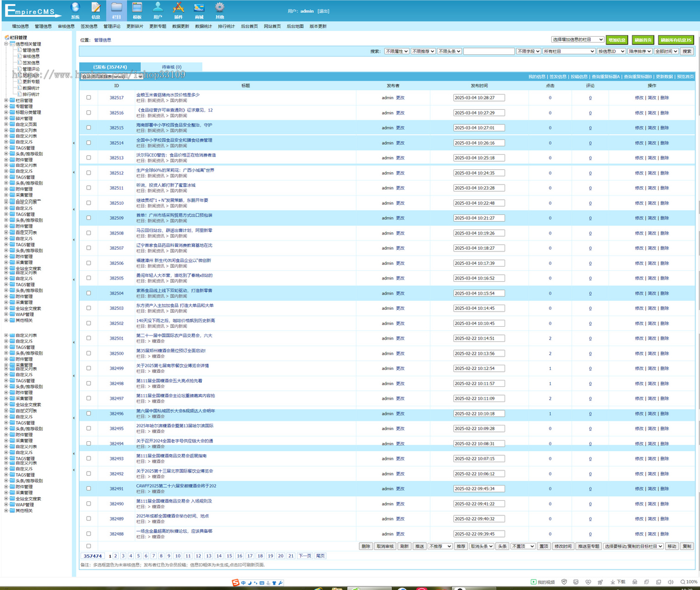Open the 后台首页 menu item

(x=250, y=26)
